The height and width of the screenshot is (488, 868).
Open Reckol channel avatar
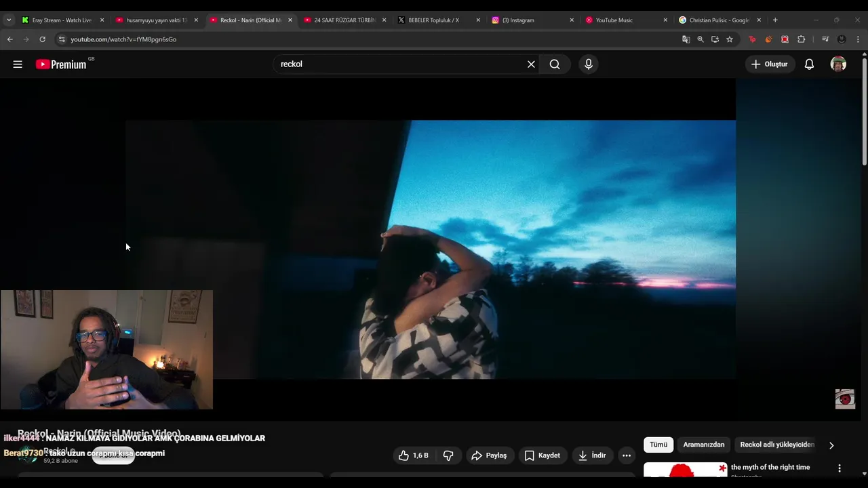(x=28, y=455)
